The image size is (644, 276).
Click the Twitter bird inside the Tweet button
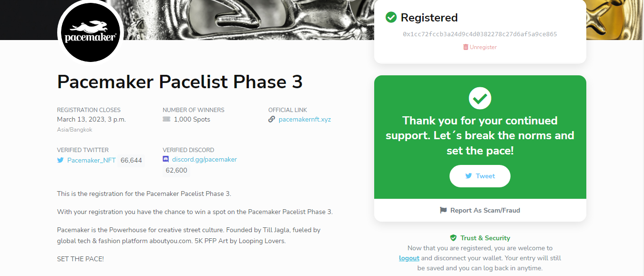[469, 176]
